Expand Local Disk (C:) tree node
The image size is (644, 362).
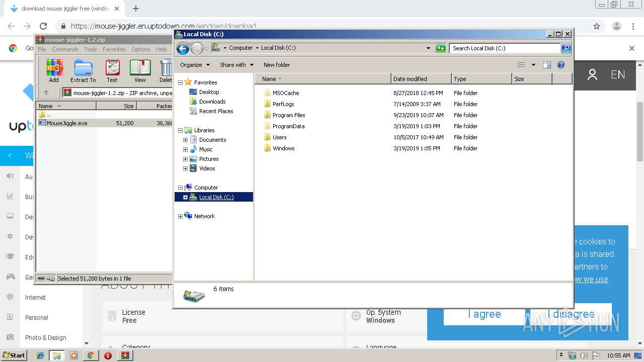pos(186,197)
